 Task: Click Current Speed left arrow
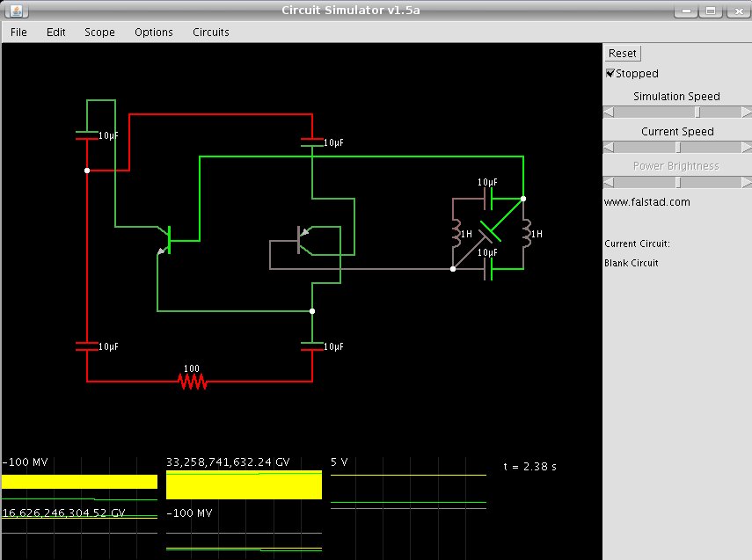point(609,147)
